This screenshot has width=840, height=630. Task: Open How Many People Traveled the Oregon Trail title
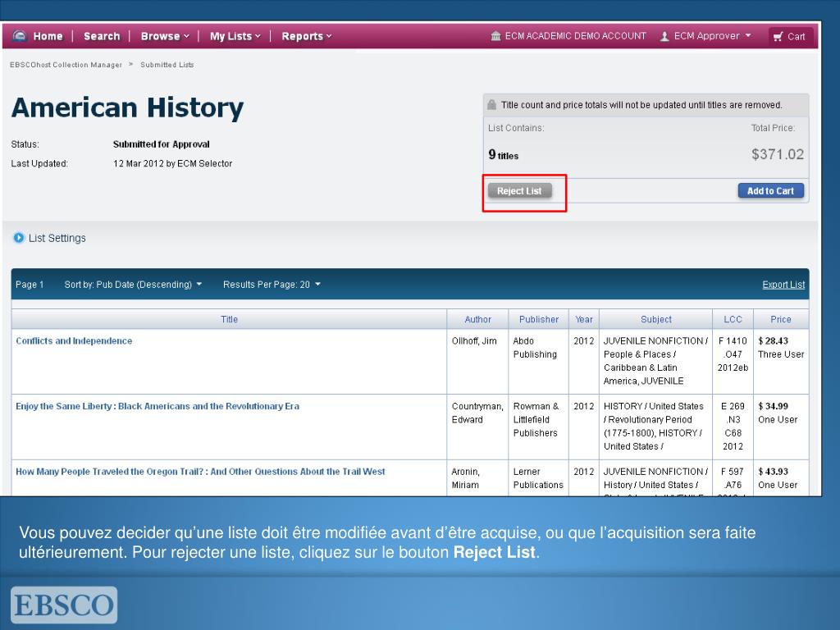[x=200, y=472]
